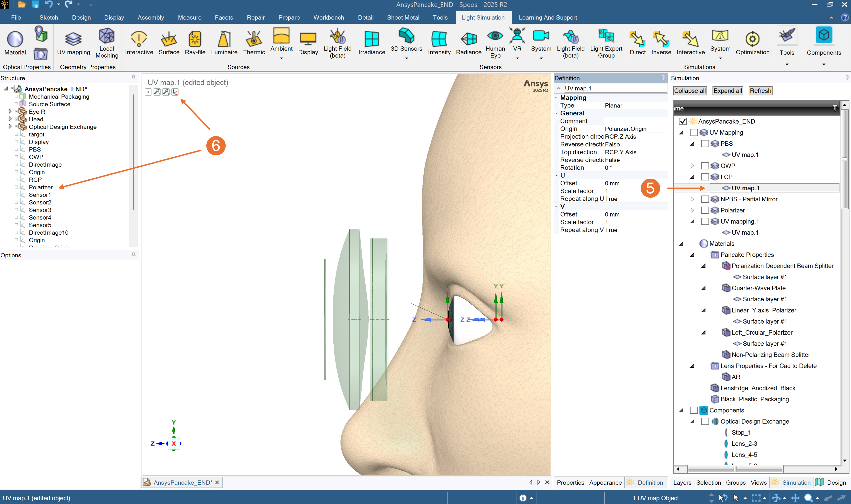Check the QWP checkbox in Simulation tree

[705, 166]
